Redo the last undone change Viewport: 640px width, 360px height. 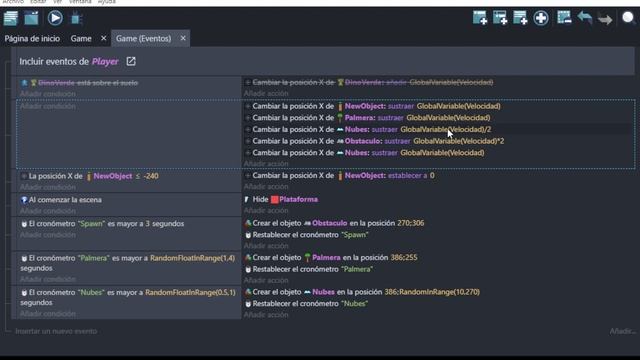pos(605,19)
